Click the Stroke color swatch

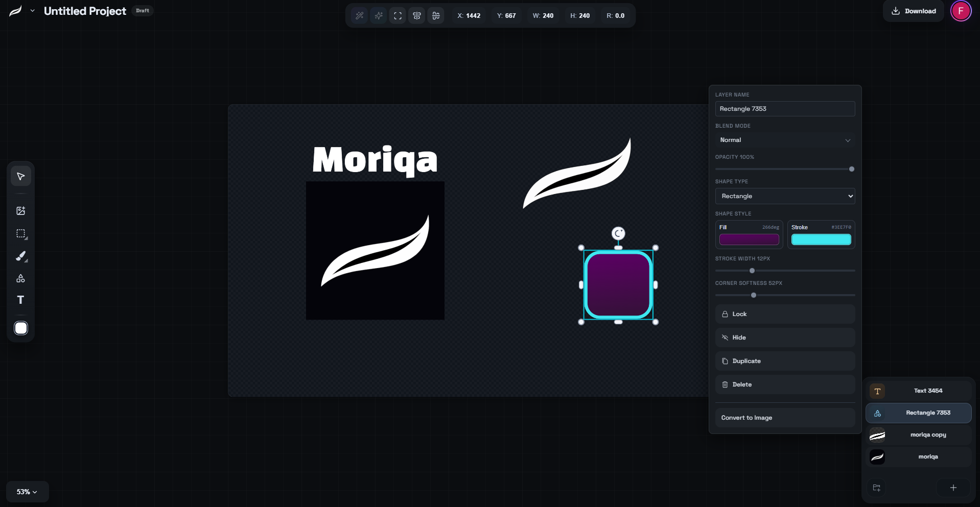pyautogui.click(x=821, y=239)
